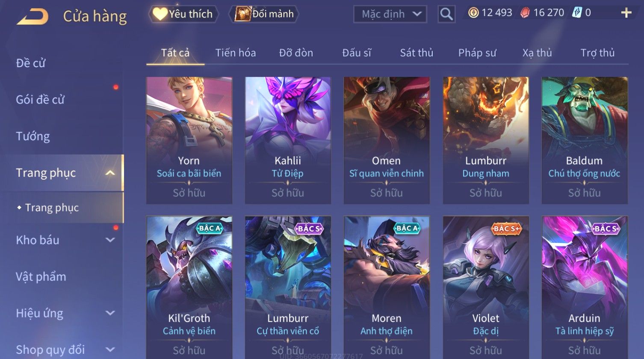Open Gói đề cử sidebar entry
This screenshot has height=359, width=644.
tap(40, 99)
